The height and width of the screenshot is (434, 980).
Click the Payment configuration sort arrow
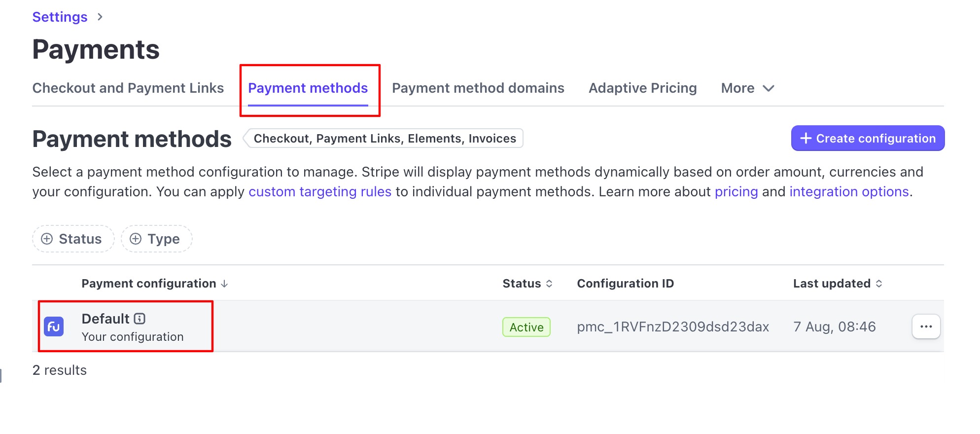(x=225, y=284)
